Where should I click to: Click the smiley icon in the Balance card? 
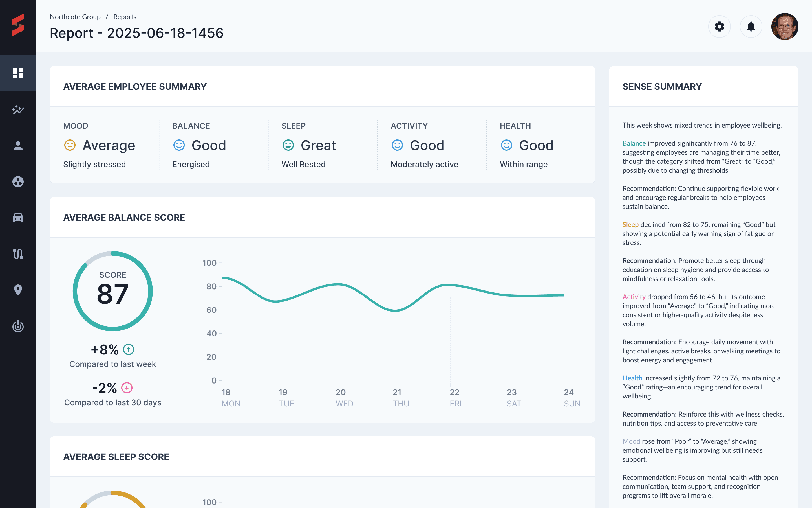pyautogui.click(x=179, y=145)
